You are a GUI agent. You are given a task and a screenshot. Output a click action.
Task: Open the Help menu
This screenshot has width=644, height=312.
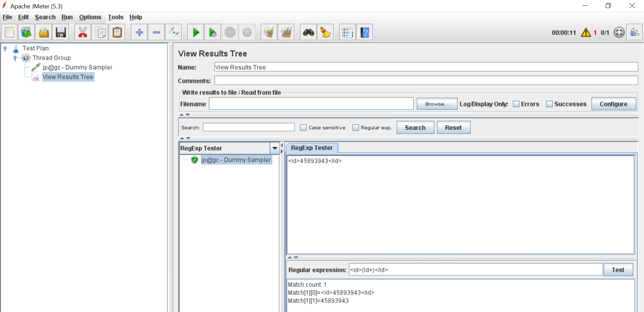pos(136,17)
